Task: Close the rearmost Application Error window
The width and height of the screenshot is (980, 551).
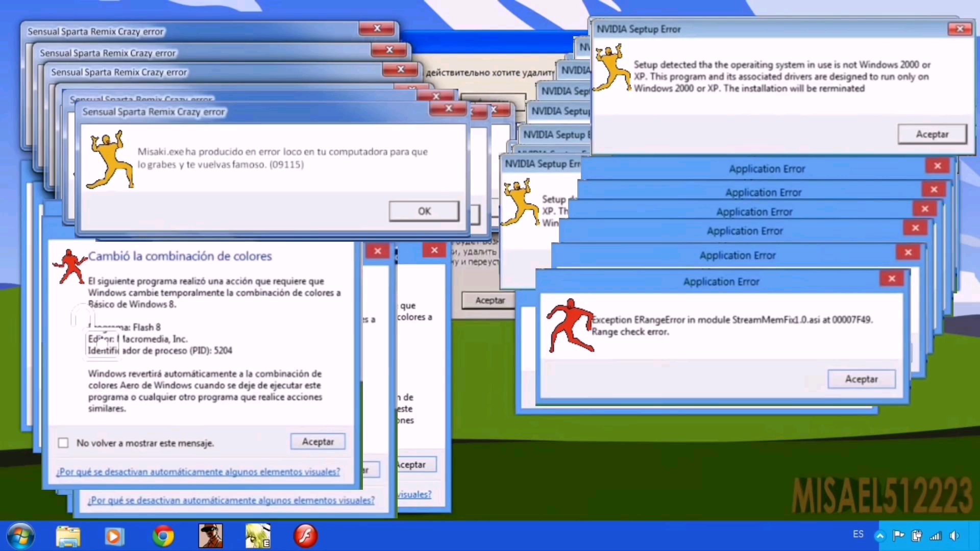Action: [938, 166]
